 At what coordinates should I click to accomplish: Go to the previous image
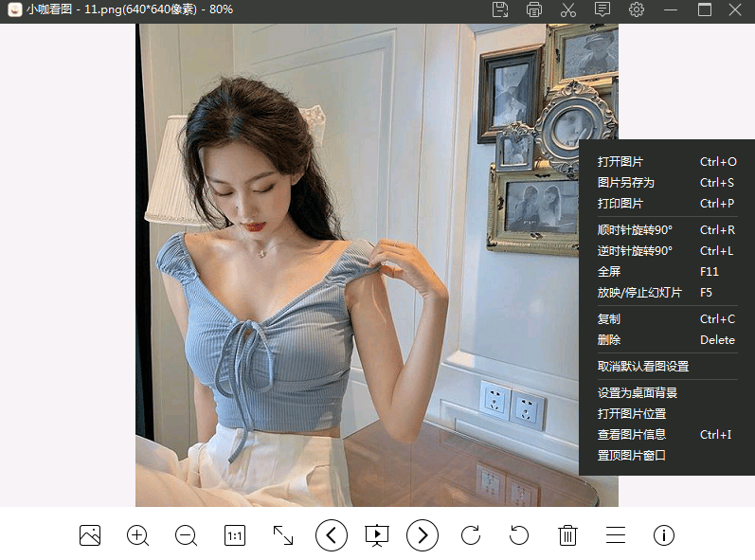(x=332, y=535)
